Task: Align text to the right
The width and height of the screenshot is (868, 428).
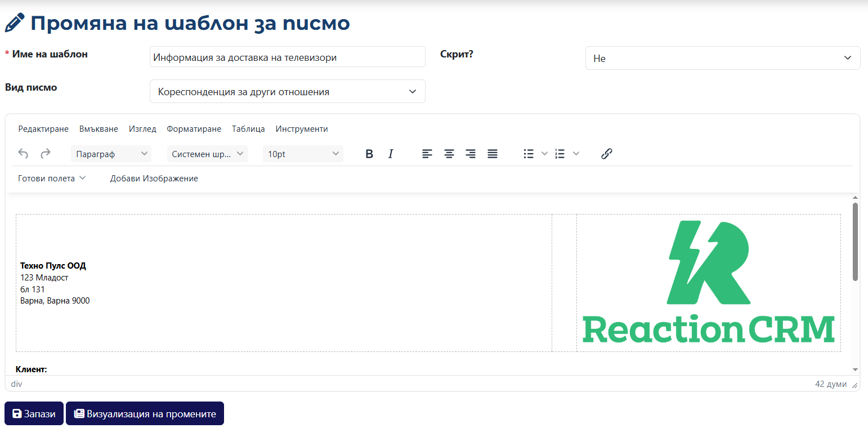Action: [471, 154]
